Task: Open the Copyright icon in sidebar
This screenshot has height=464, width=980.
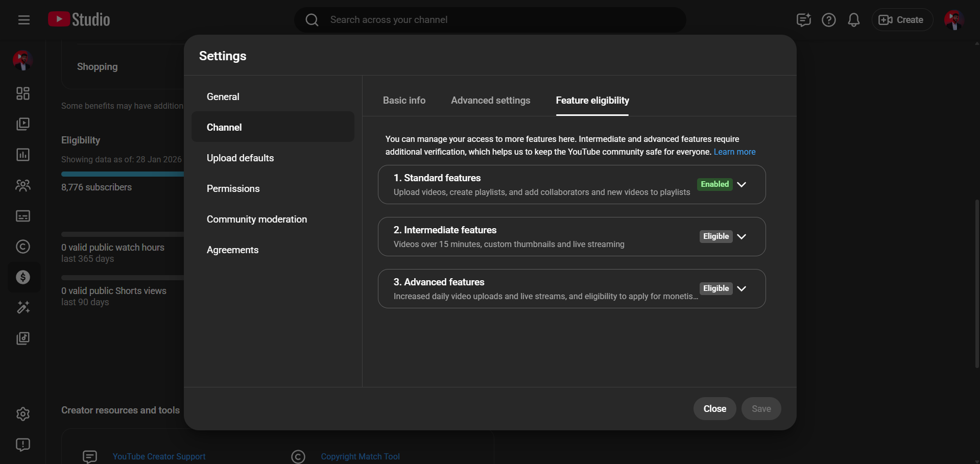Action: coord(23,247)
